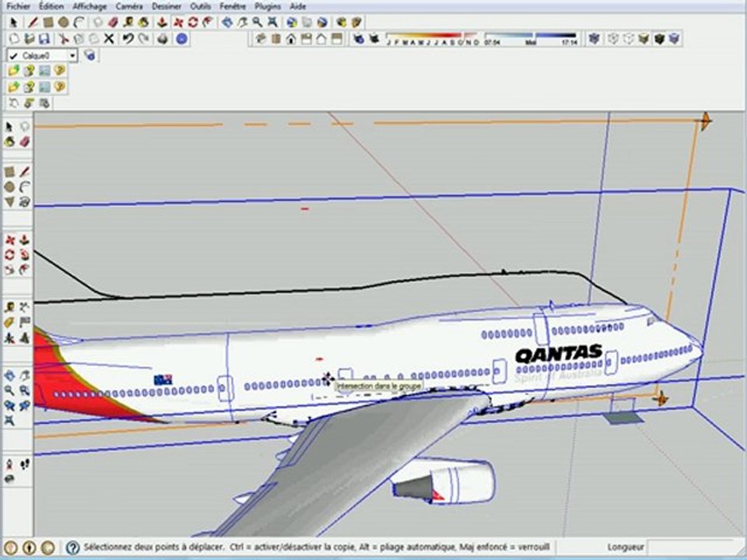Viewport: 747px width, 560px height.
Task: Toggle X-ray face style cube icon
Action: pos(594,39)
